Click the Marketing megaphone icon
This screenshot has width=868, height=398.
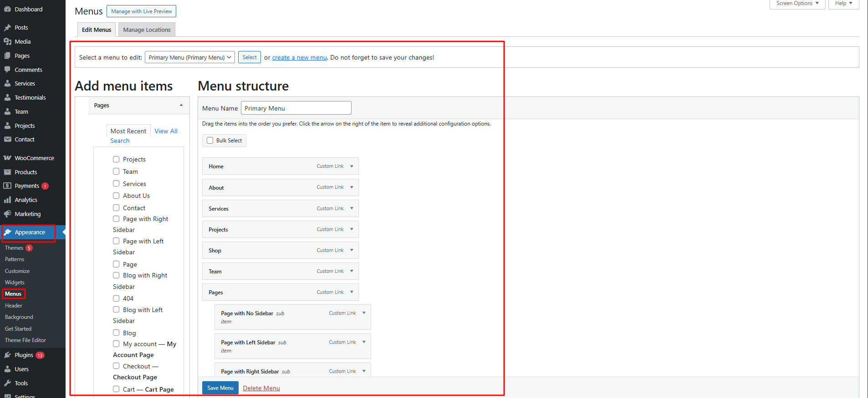coord(7,214)
